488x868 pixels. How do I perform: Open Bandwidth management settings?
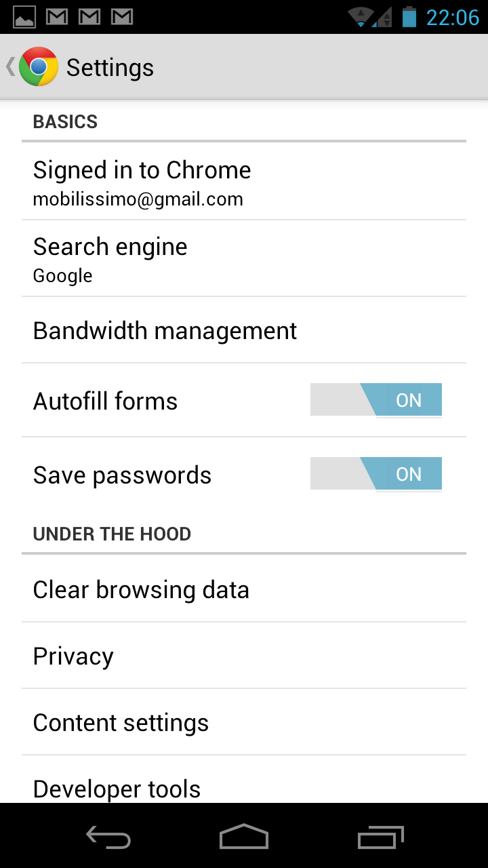[244, 331]
